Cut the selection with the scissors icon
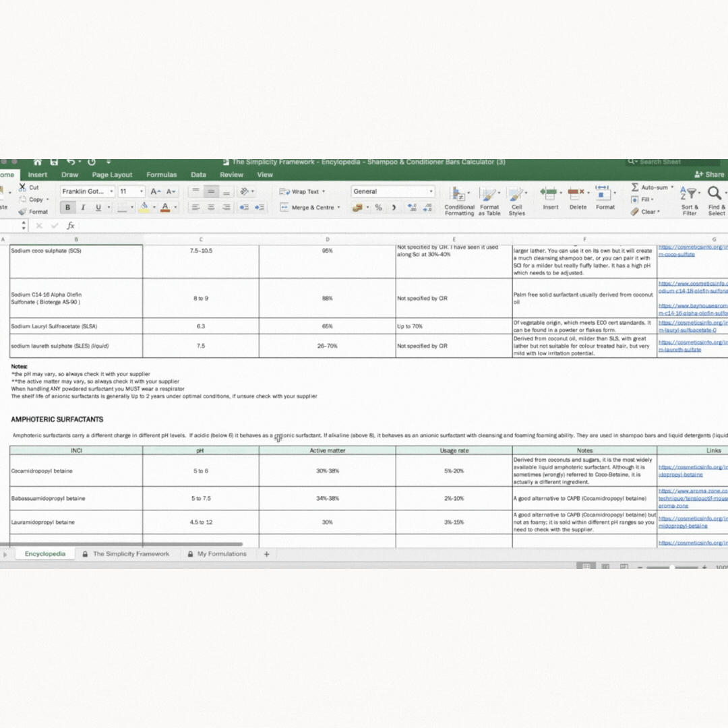The width and height of the screenshot is (728, 728). (22, 187)
